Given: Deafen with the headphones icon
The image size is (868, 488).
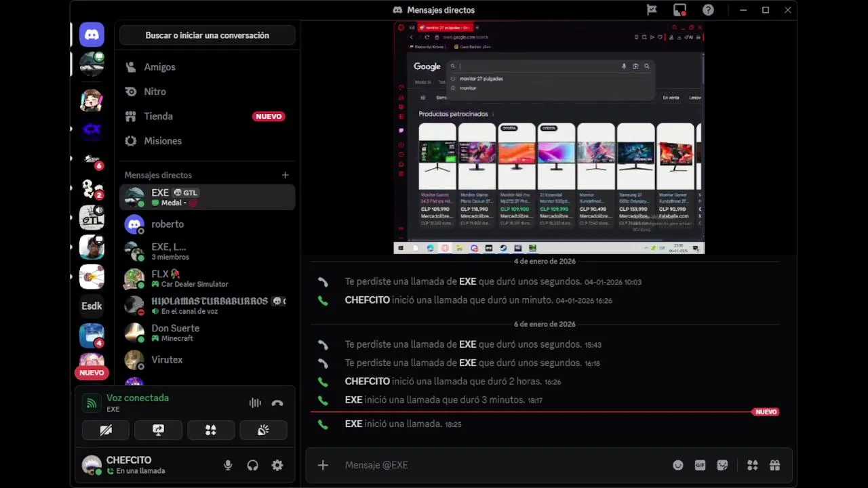Looking at the screenshot, I should click(x=253, y=465).
